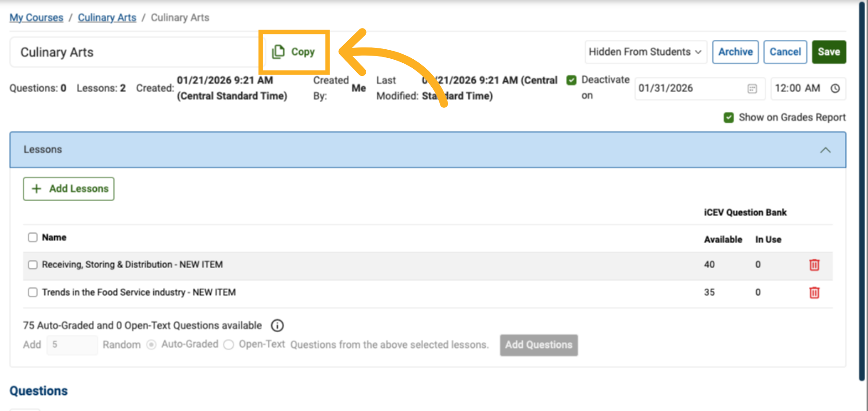Click the 12:00 AM time field
The height and width of the screenshot is (411, 868).
[808, 89]
